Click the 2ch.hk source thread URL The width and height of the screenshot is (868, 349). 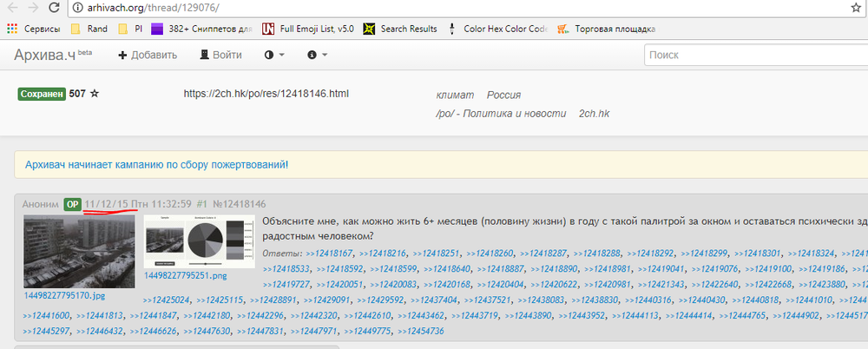266,94
